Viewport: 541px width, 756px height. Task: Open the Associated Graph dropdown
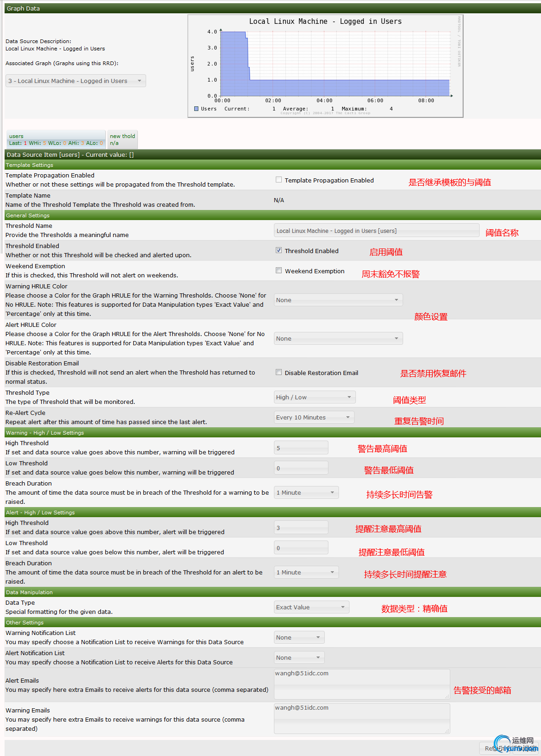pos(76,81)
